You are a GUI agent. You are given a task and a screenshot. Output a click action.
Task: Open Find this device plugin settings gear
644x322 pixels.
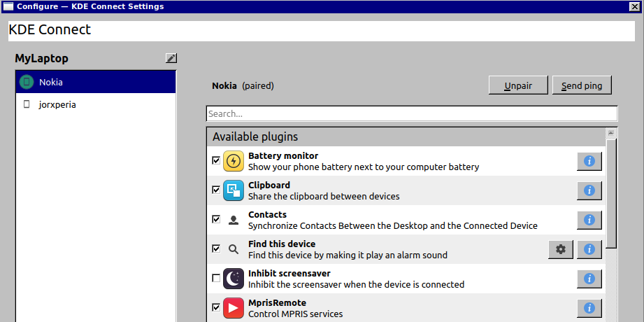(x=561, y=249)
